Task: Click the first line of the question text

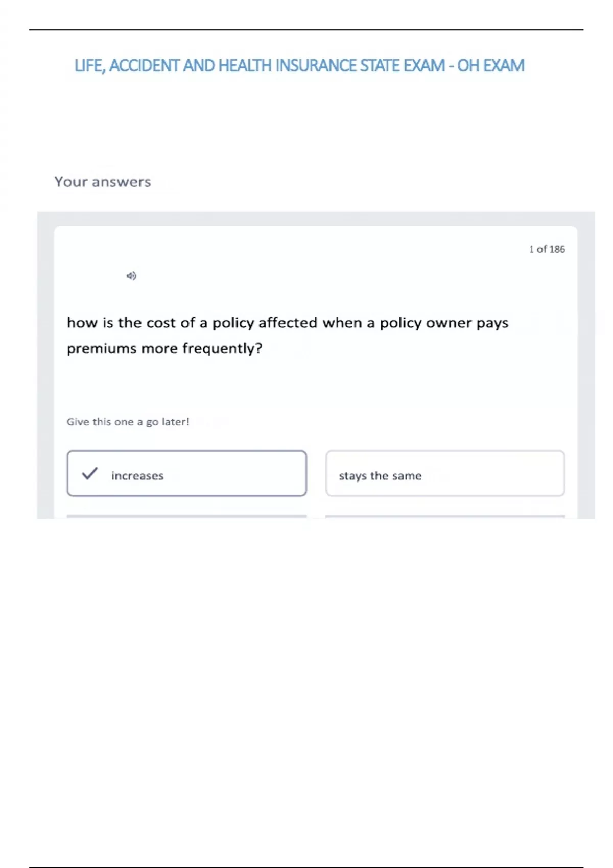Action: 288,323
